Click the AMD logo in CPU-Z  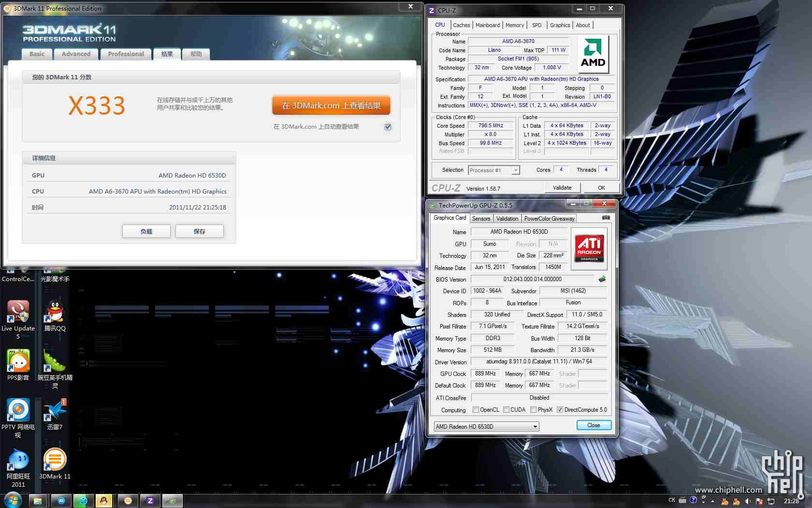[593, 54]
